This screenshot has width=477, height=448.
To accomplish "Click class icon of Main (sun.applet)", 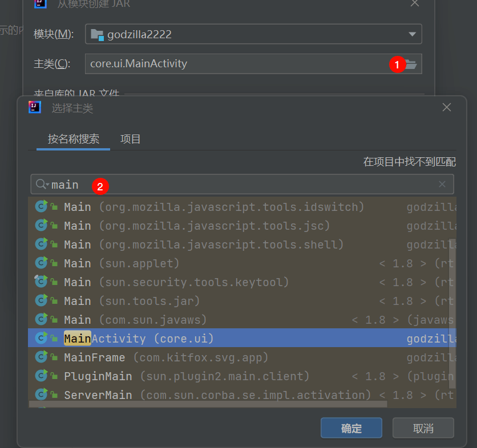I will point(41,263).
